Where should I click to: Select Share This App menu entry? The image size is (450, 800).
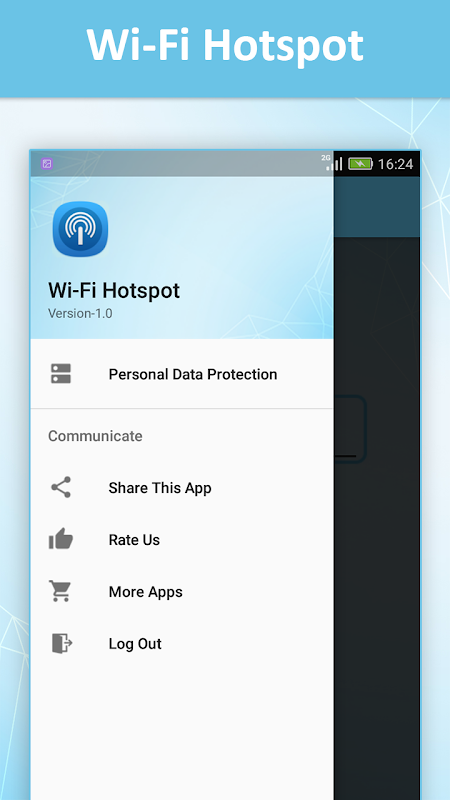pos(182,488)
